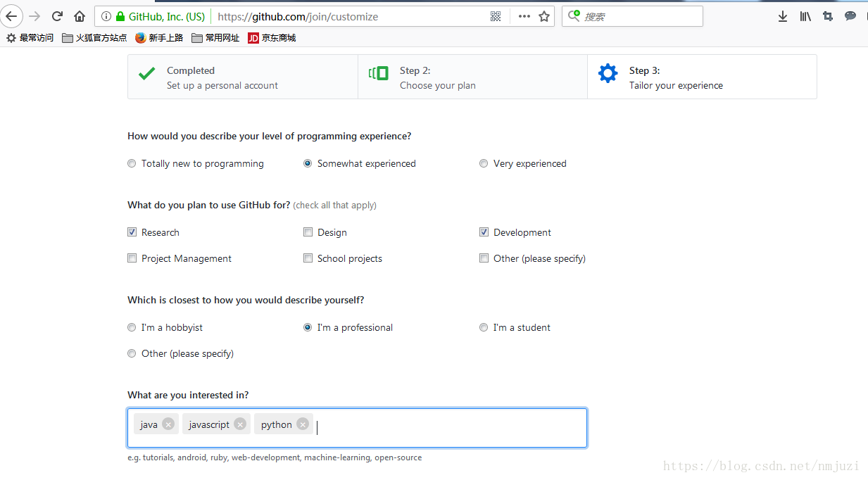The image size is (868, 480).
Task: Click the browser Forward arrow button
Action: (34, 16)
